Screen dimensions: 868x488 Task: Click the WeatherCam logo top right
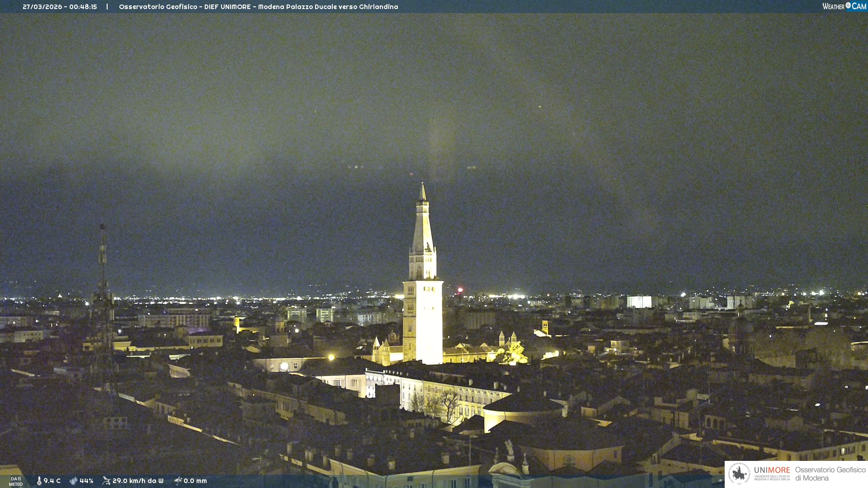point(844,6)
